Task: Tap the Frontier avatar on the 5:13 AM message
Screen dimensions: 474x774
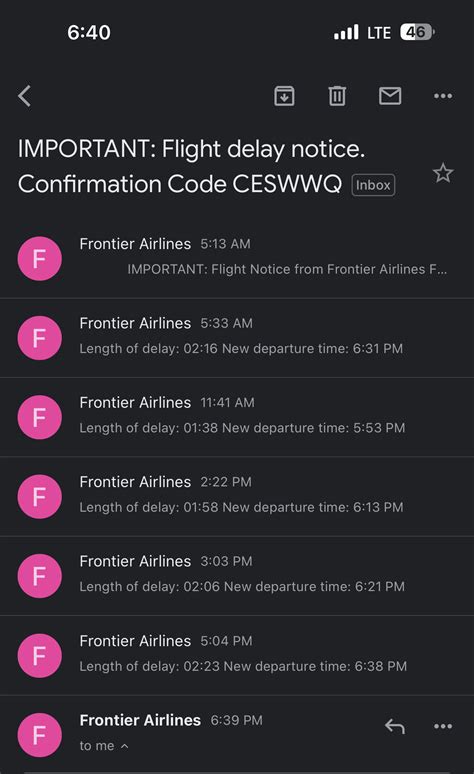Action: pos(40,259)
